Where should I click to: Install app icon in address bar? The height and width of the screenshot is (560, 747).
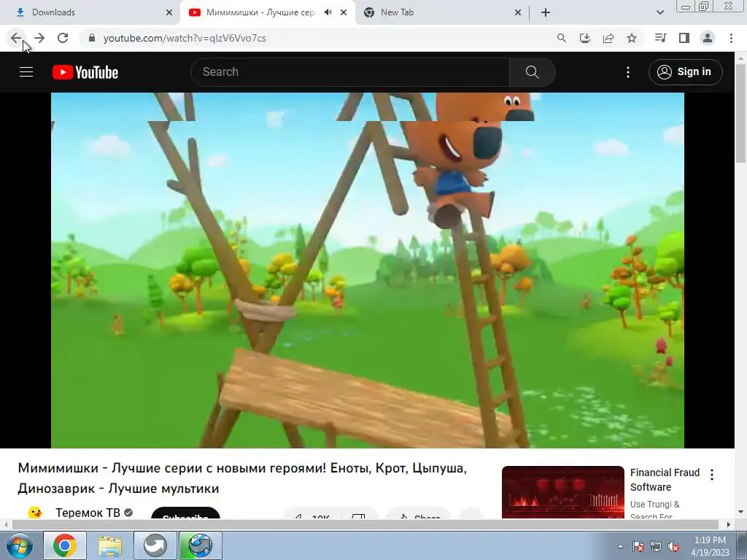tap(585, 38)
